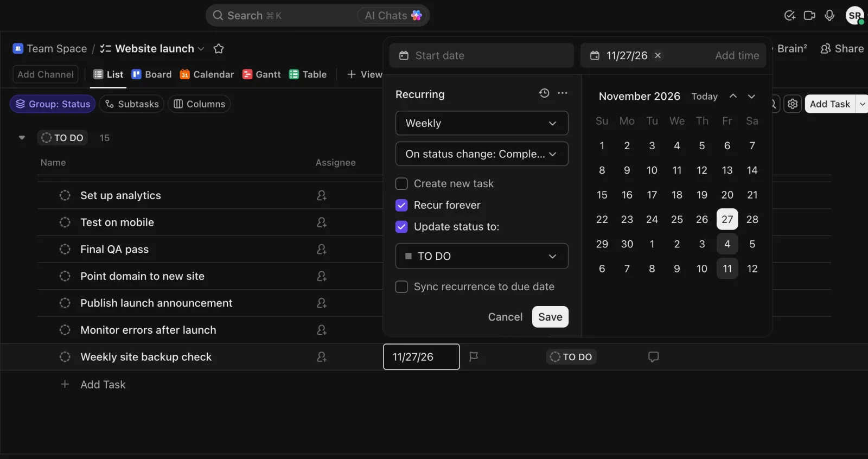Assign someone to Publish launch announcement
Viewport: 868px width, 459px height.
coord(322,303)
